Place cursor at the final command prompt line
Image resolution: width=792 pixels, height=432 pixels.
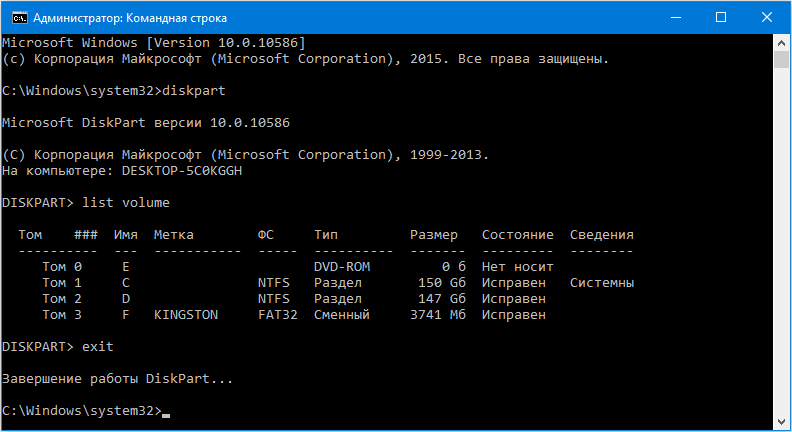pos(165,411)
